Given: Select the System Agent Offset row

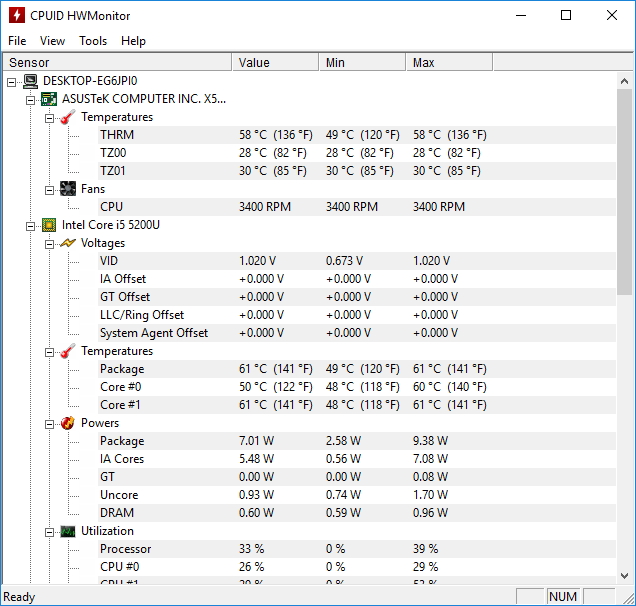Looking at the screenshot, I should click(x=357, y=333).
